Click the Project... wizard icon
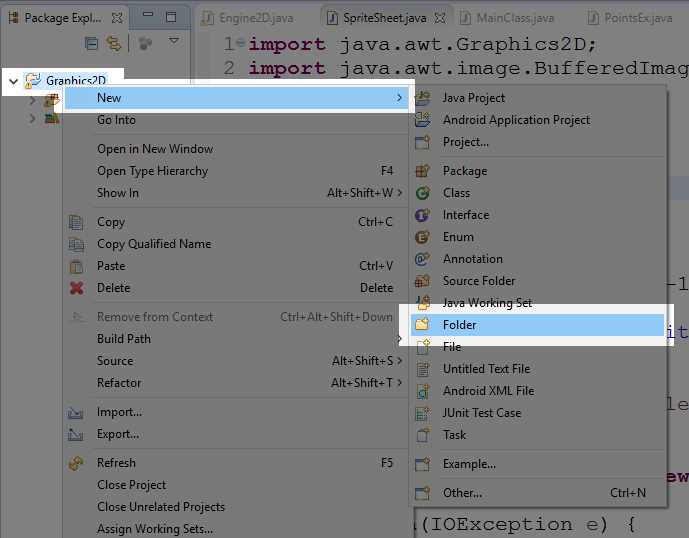This screenshot has width=689, height=538. [423, 142]
